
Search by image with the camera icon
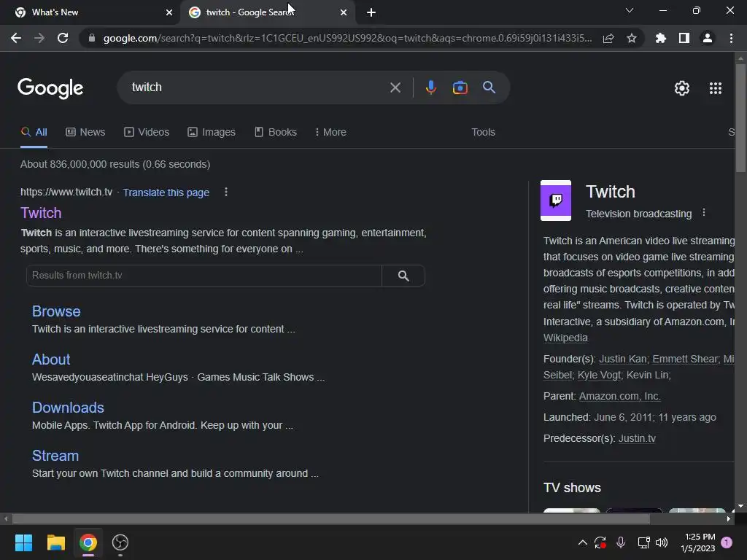click(460, 87)
